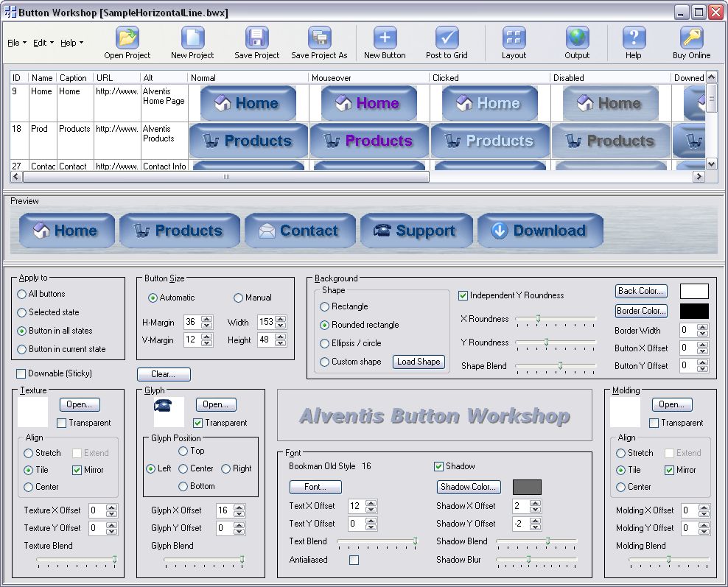
Task: Open the File menu
Action: (16, 43)
